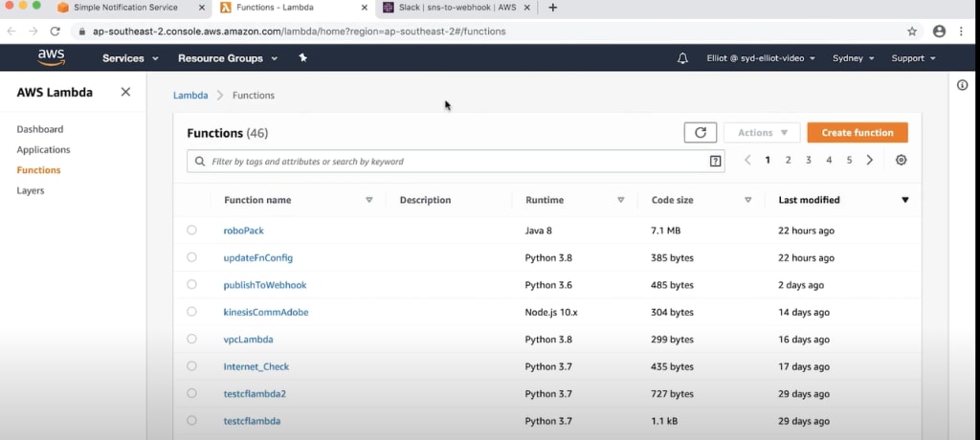The width and height of the screenshot is (980, 440).
Task: Click the Description column header
Action: (x=425, y=200)
